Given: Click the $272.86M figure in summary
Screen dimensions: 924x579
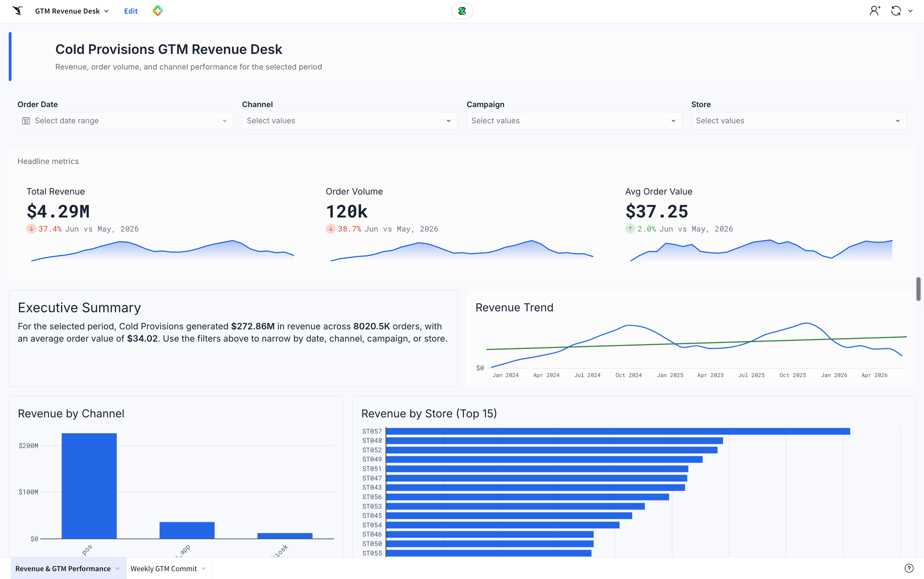Looking at the screenshot, I should click(x=253, y=326).
